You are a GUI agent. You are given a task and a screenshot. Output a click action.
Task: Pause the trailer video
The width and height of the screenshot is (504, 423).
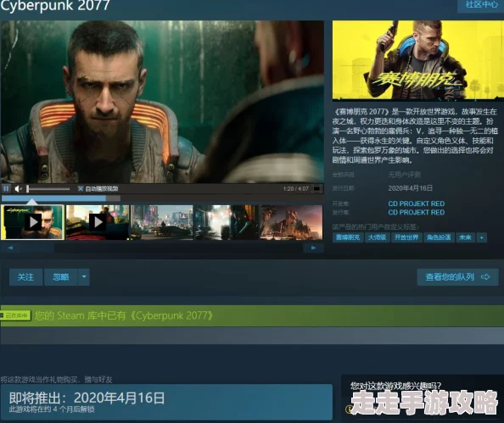click(6, 188)
